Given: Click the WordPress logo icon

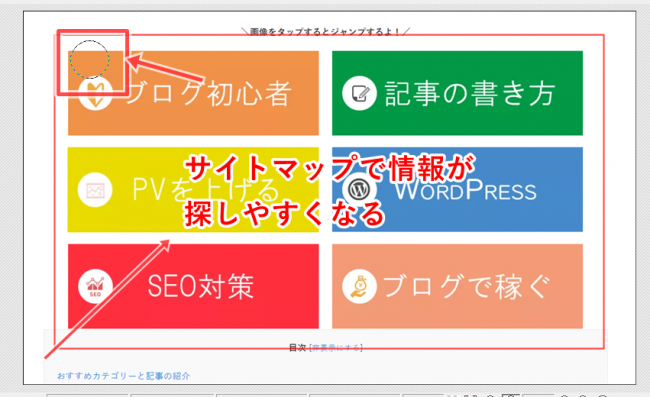Looking at the screenshot, I should (359, 190).
